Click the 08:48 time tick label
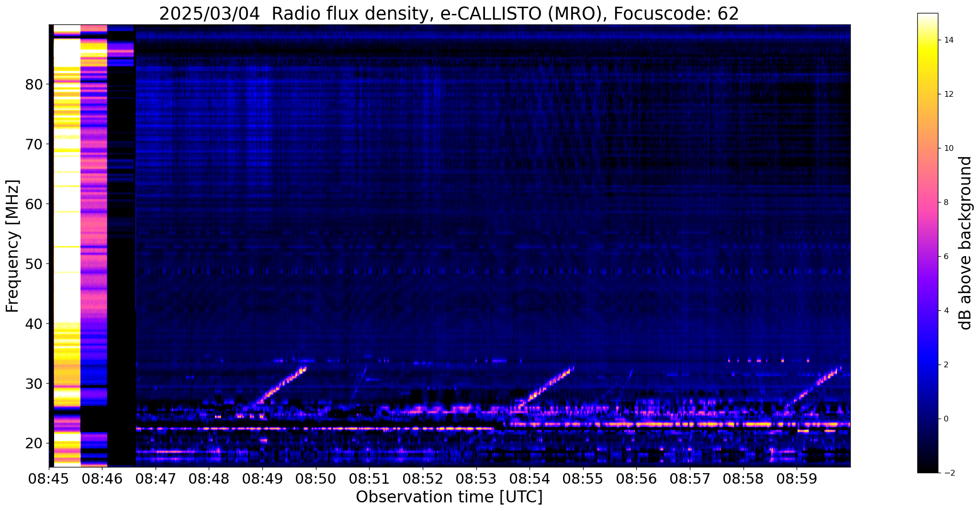The width and height of the screenshot is (980, 511). point(209,479)
